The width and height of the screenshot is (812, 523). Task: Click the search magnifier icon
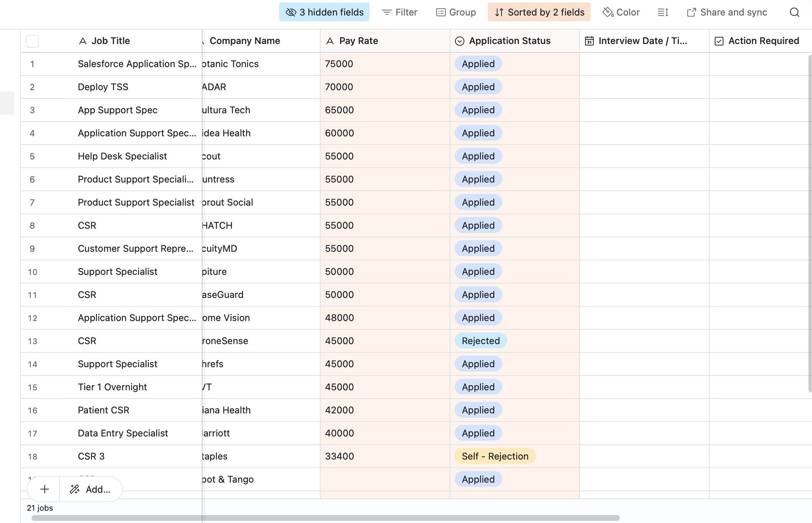(794, 12)
